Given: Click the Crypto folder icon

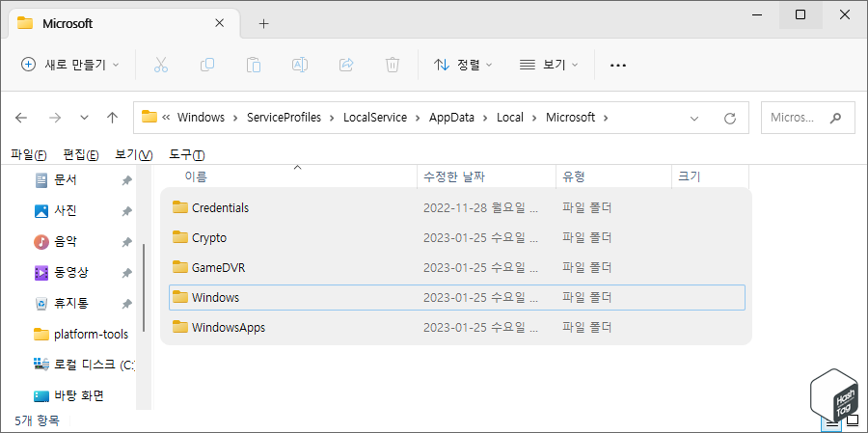Looking at the screenshot, I should click(x=180, y=237).
